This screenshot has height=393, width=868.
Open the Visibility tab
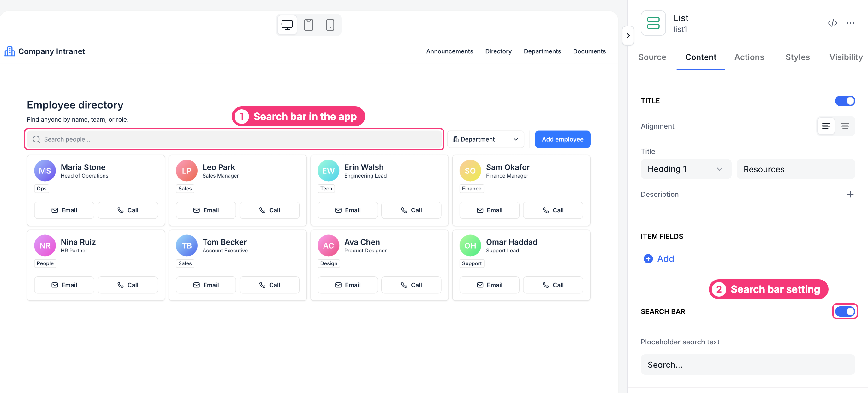(x=846, y=57)
